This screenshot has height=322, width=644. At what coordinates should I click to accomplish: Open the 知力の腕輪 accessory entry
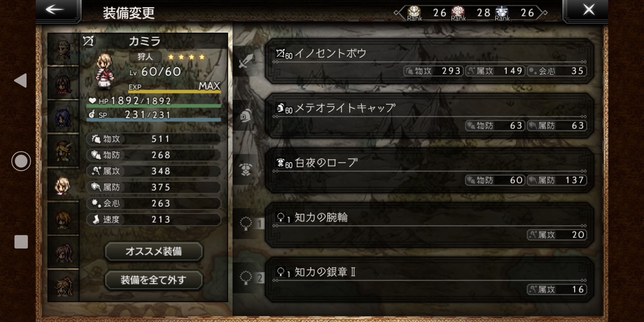pos(429,225)
